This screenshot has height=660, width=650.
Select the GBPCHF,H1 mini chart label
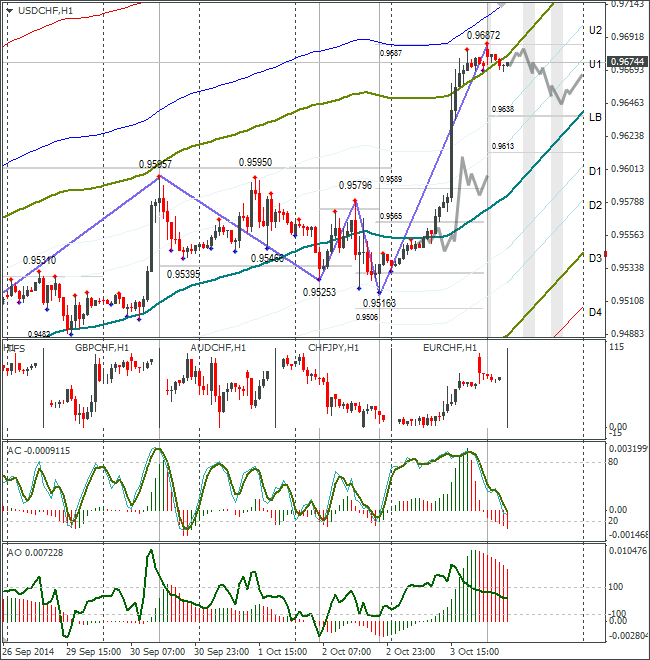pos(102,348)
